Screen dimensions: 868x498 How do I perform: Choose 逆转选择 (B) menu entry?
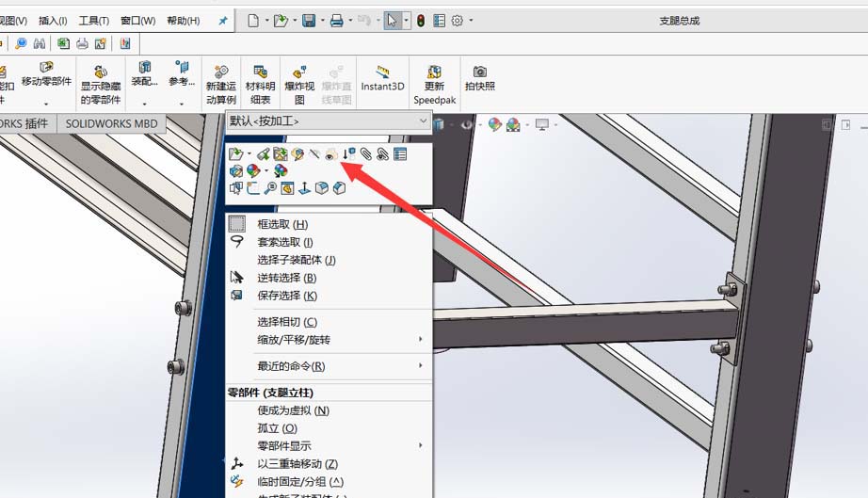(x=329, y=278)
